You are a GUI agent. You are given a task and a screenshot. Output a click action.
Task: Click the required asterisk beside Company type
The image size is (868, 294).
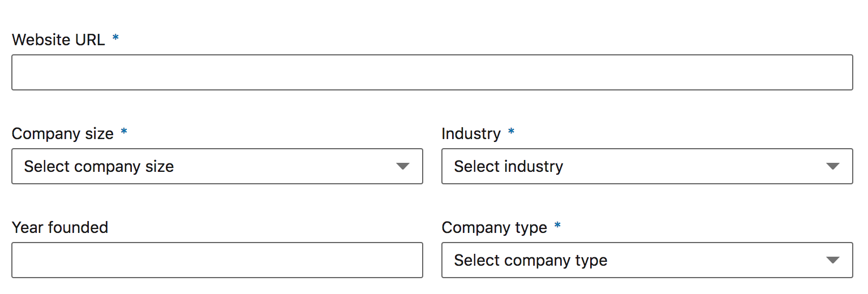coord(557,226)
